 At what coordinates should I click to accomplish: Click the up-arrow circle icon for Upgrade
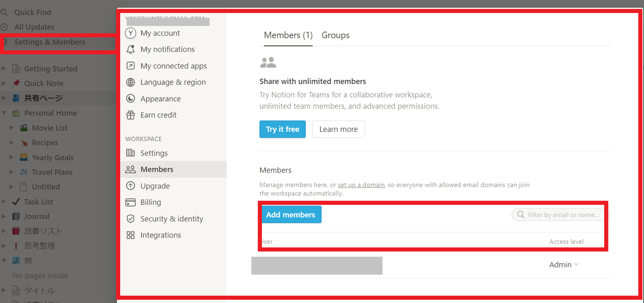(x=130, y=186)
